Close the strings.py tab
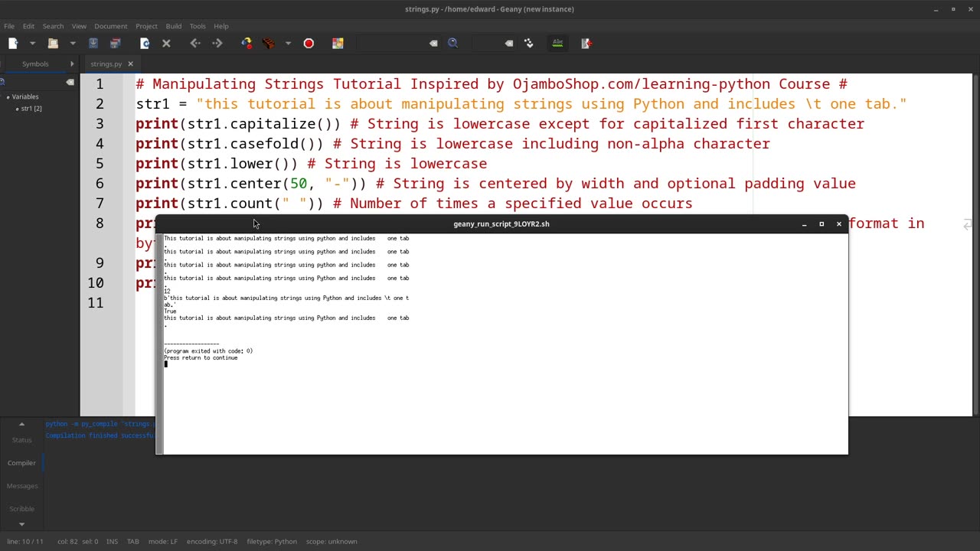Image resolution: width=980 pixels, height=551 pixels. [x=130, y=64]
